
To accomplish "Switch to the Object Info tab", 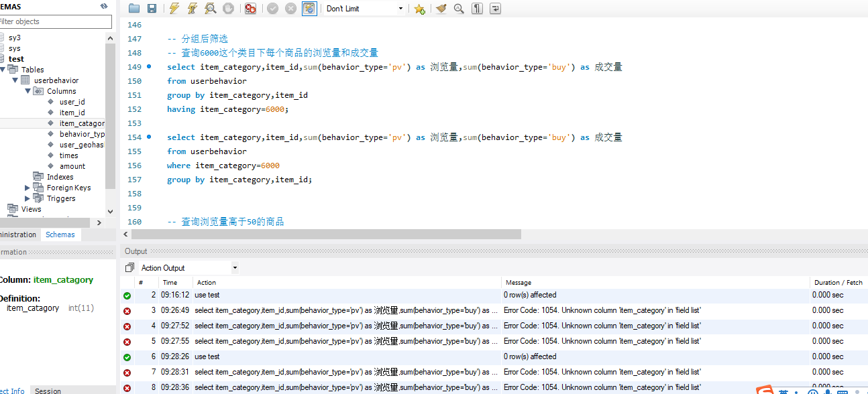I will pyautogui.click(x=12, y=391).
